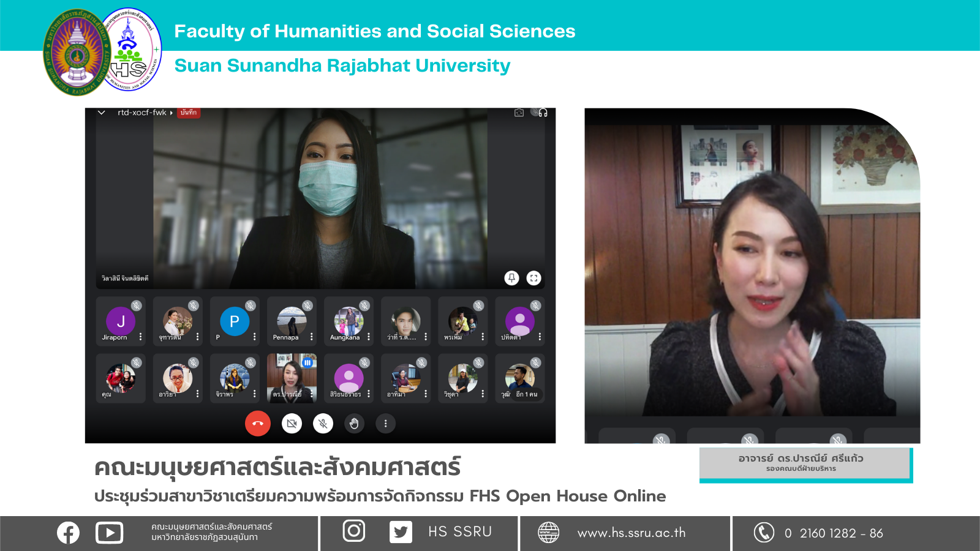Open the Facebook icon in the footer

click(68, 533)
